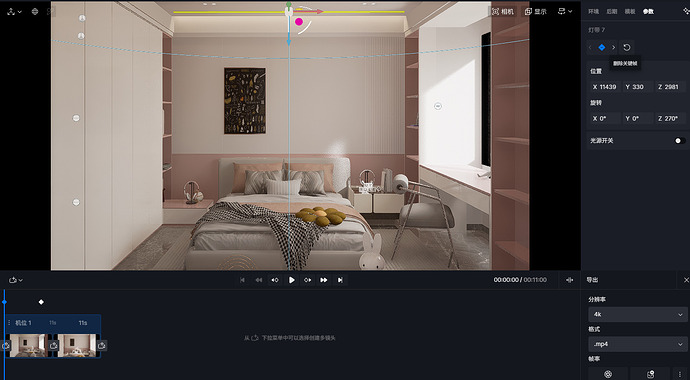Click the camera icon left of the first thumbnail
The height and width of the screenshot is (380, 690).
(x=5, y=346)
